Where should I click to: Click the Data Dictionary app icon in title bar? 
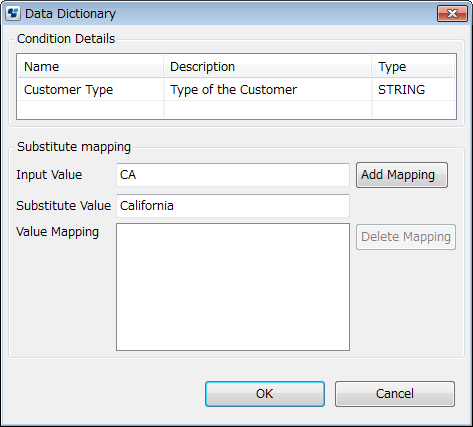pyautogui.click(x=13, y=14)
